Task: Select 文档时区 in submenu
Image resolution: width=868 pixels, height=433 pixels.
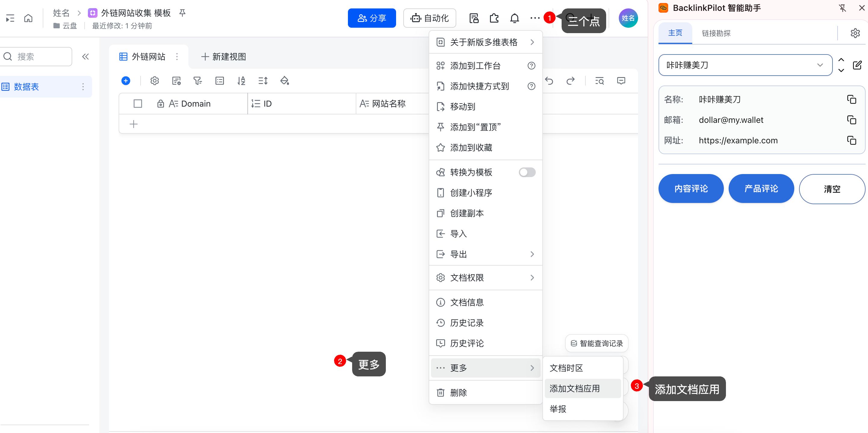Action: [x=583, y=368]
